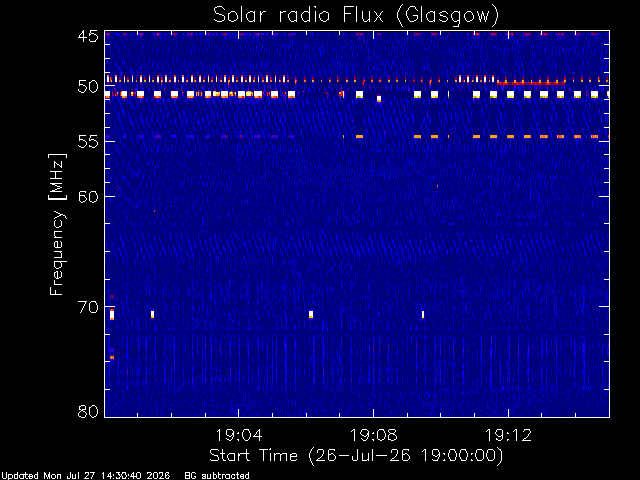Click the plot title Solar radio Flux (Glasgow)
This screenshot has height=480, width=640.
[356, 16]
